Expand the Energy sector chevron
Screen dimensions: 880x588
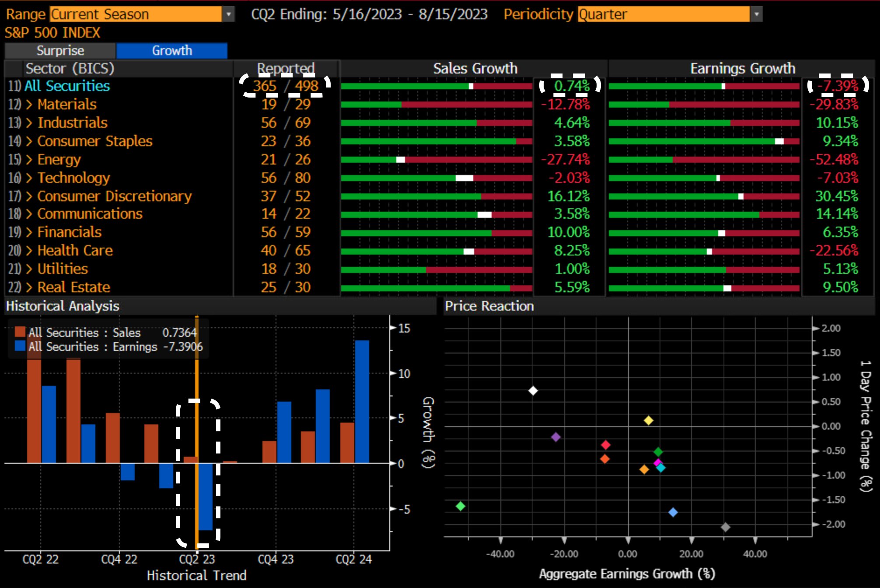click(29, 160)
